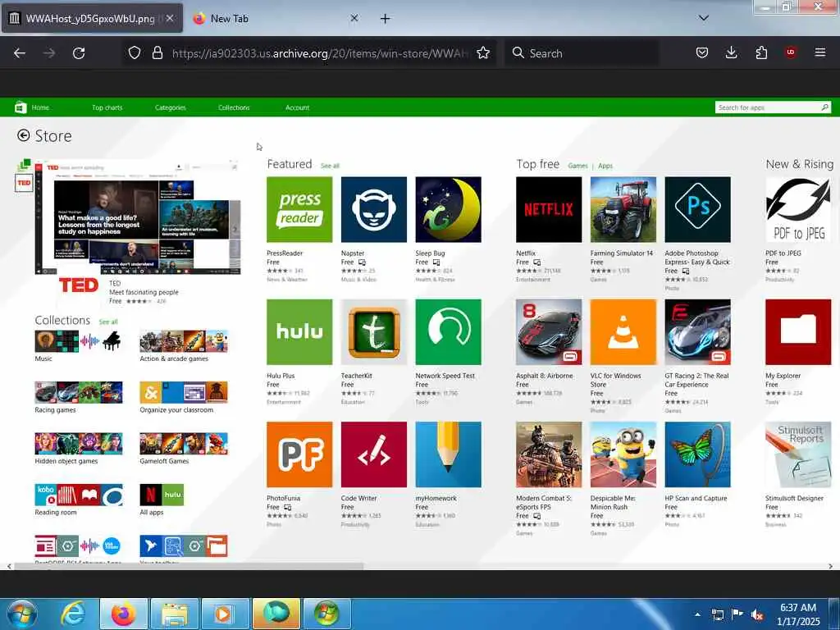This screenshot has width=840, height=630.
Task: Open Account menu
Action: pyautogui.click(x=297, y=107)
